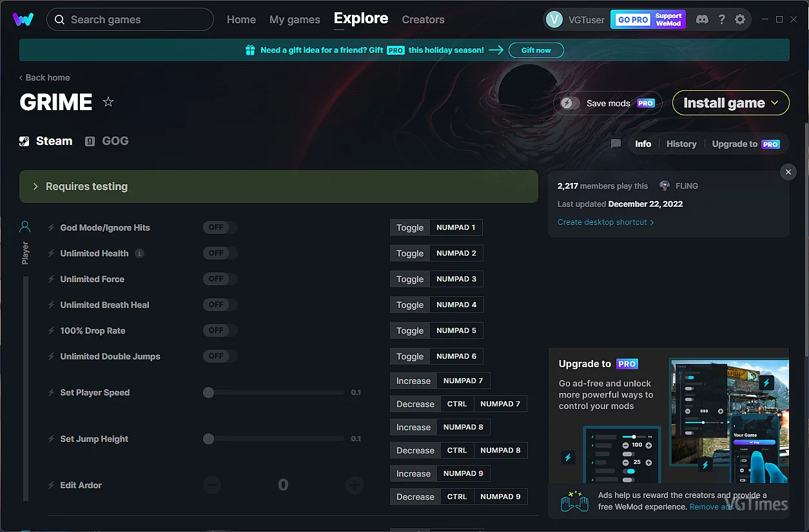This screenshot has height=532, width=809.
Task: Click the user avatar icon
Action: [554, 19]
